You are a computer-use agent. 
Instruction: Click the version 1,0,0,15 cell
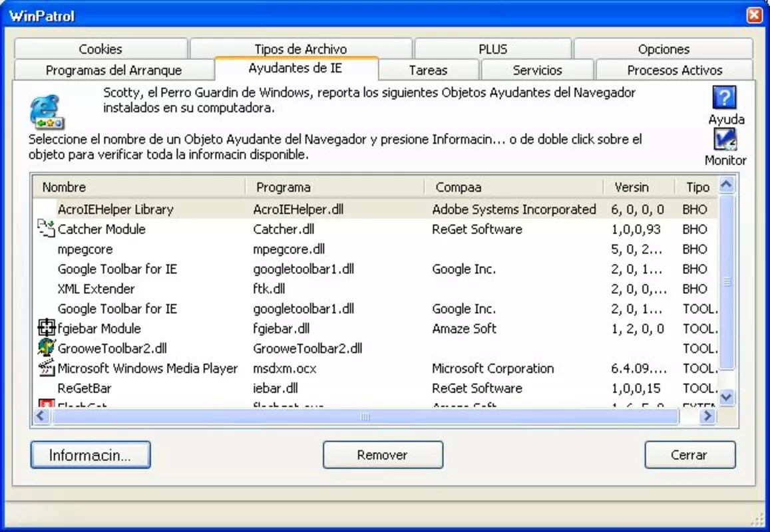[x=636, y=388]
